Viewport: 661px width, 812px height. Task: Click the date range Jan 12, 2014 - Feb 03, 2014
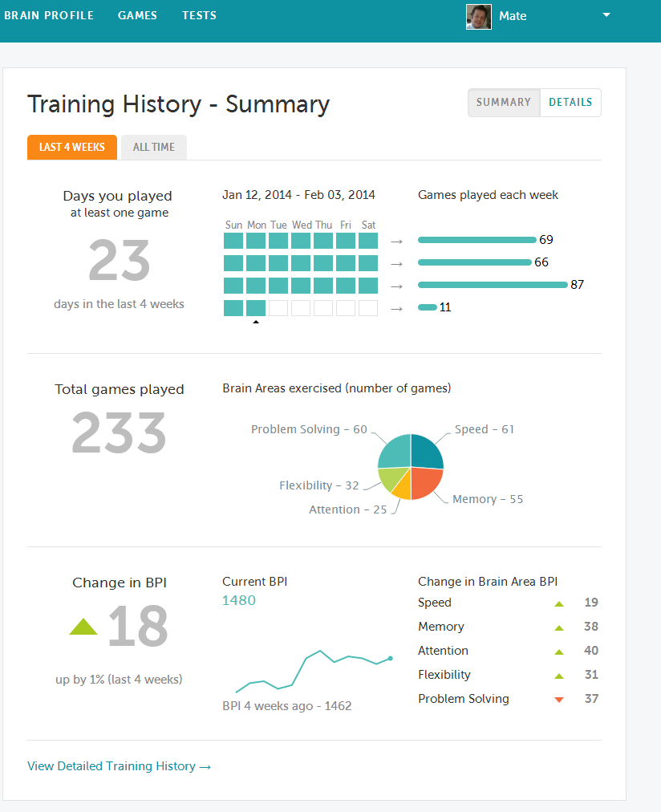click(x=298, y=195)
